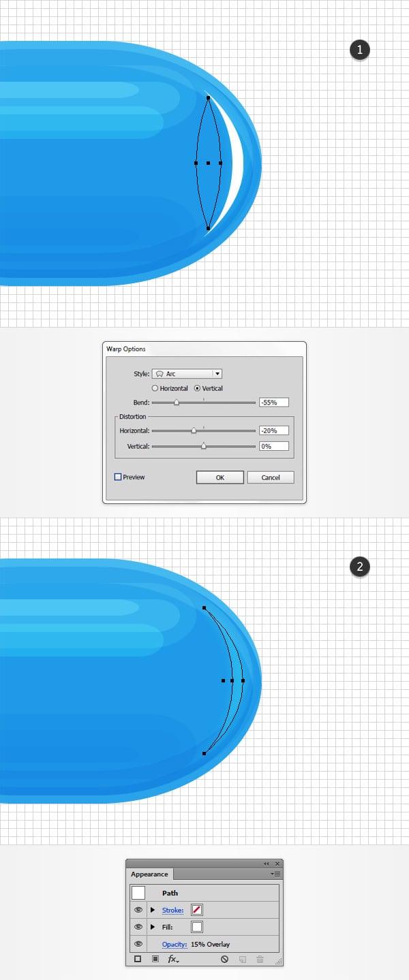Click the Horizontal distortion slider handle
409x980 pixels.
[194, 431]
